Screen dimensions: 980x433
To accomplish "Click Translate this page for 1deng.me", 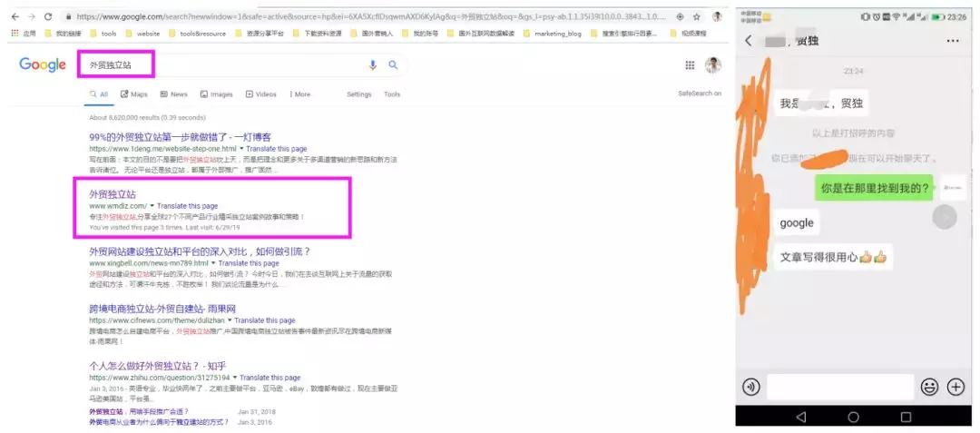I will pos(277,150).
